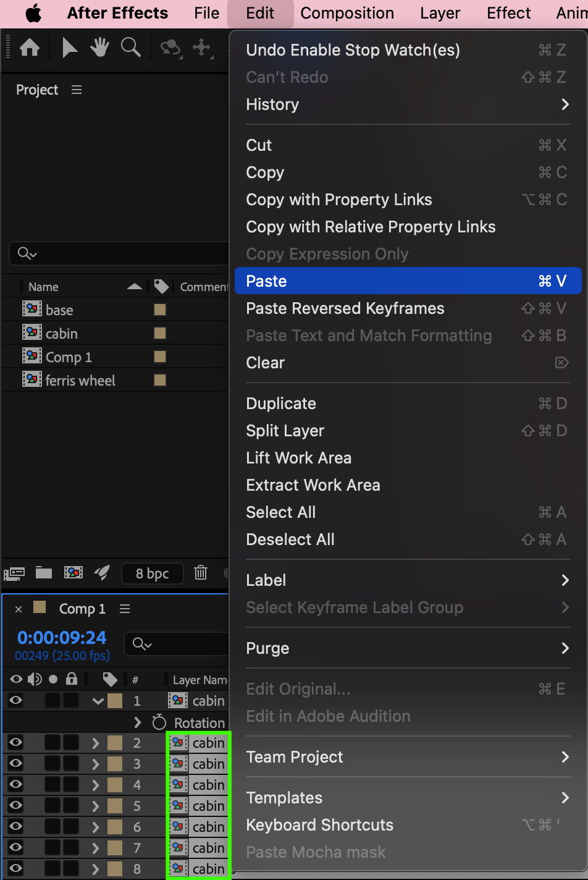The width and height of the screenshot is (588, 880).
Task: Click the timeline Video eye column header
Action: tap(16, 680)
